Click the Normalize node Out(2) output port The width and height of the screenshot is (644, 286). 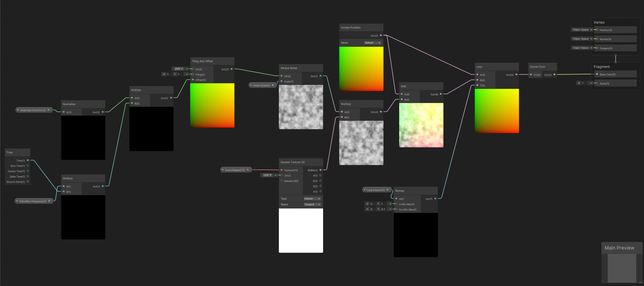click(103, 112)
